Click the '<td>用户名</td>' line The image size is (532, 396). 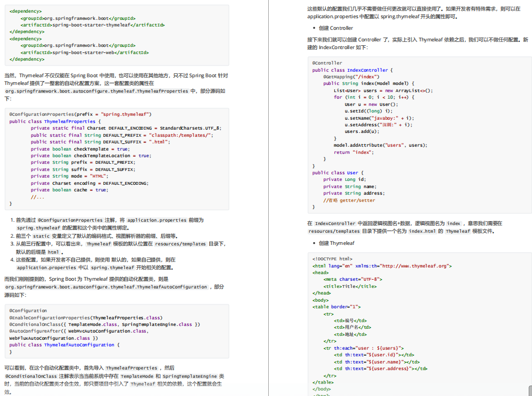(353, 327)
